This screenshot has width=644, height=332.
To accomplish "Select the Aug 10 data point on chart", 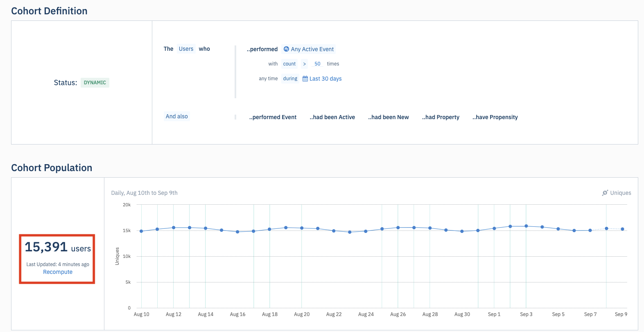I will 142,231.
